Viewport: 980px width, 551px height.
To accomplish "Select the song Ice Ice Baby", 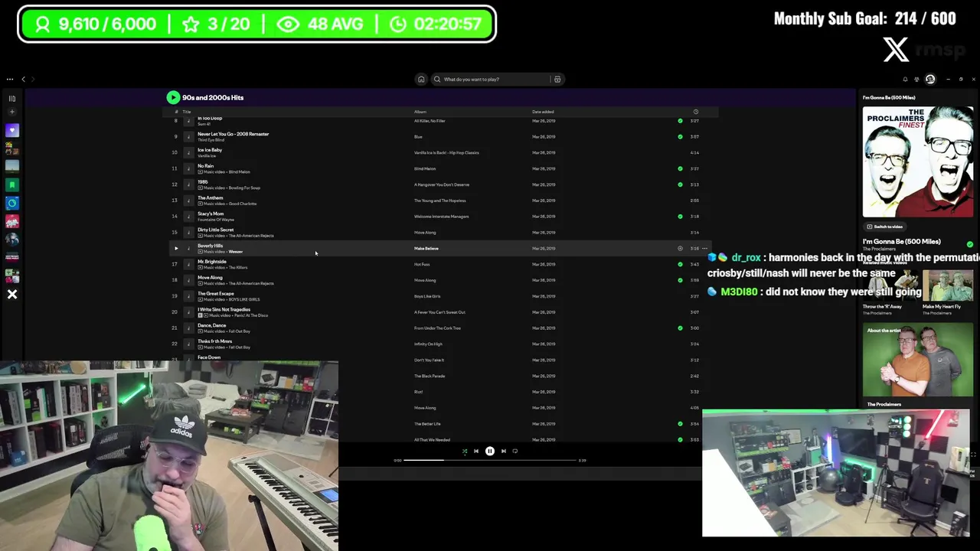I will 210,150.
